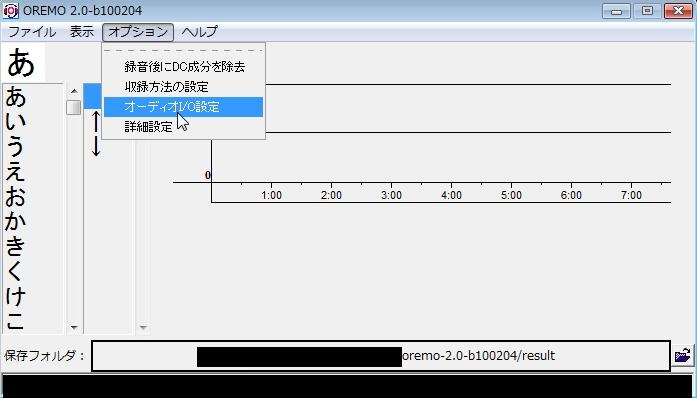The image size is (697, 398).
Task: Click second list scrollbar down arrow
Action: (x=143, y=328)
